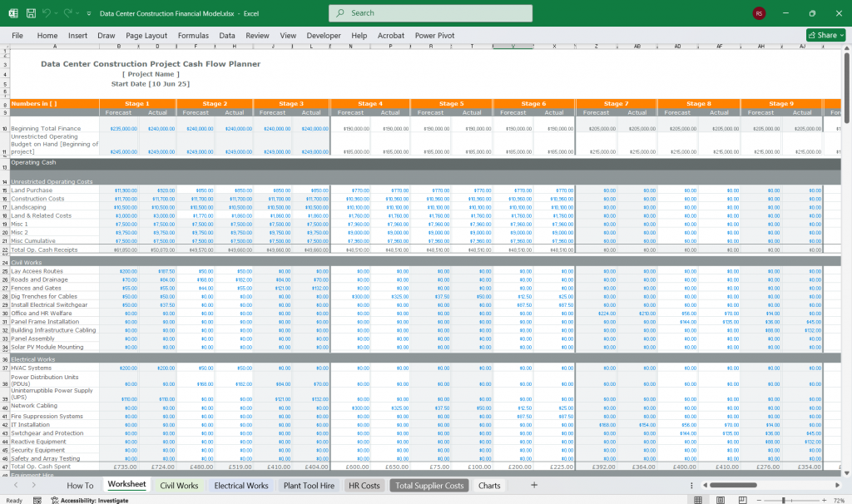Save the workbook from the Quick Access Toolbar
Screen dimensions: 852x504
pos(30,12)
